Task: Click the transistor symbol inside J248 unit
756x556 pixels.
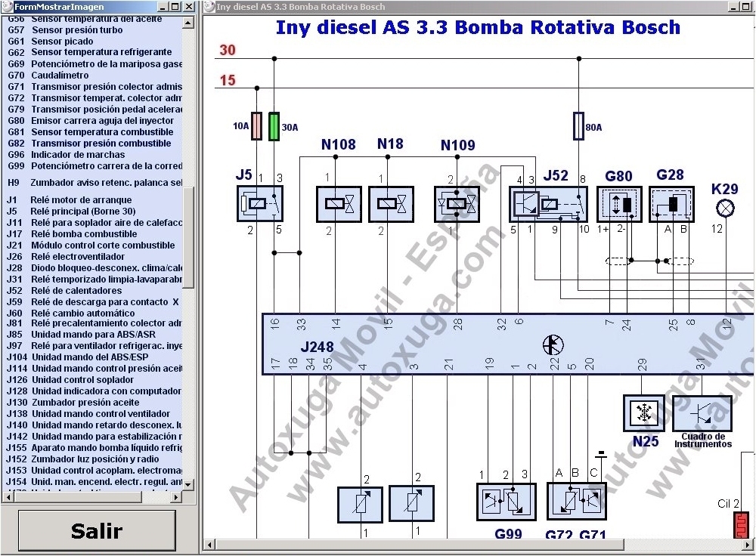Action: 553,344
